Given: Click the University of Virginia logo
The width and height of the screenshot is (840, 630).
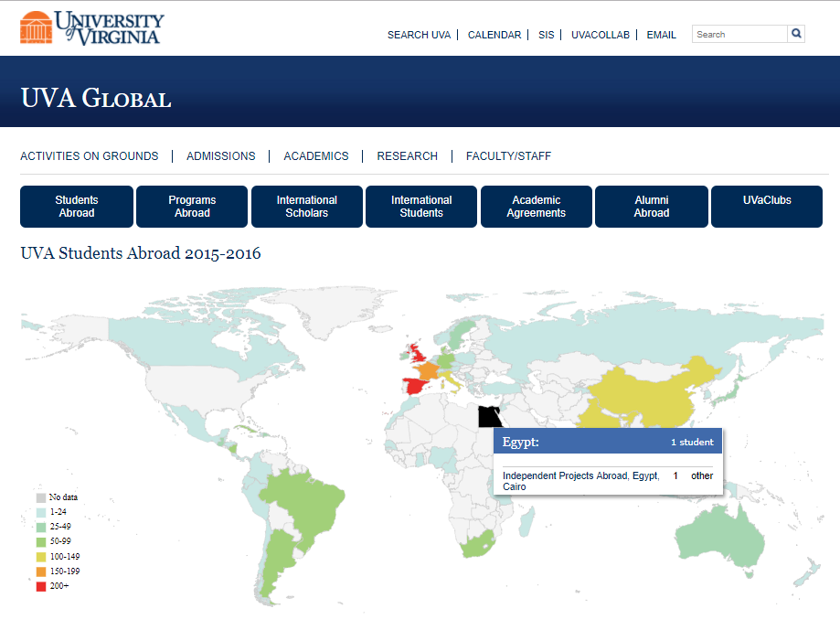Looking at the screenshot, I should [x=91, y=27].
